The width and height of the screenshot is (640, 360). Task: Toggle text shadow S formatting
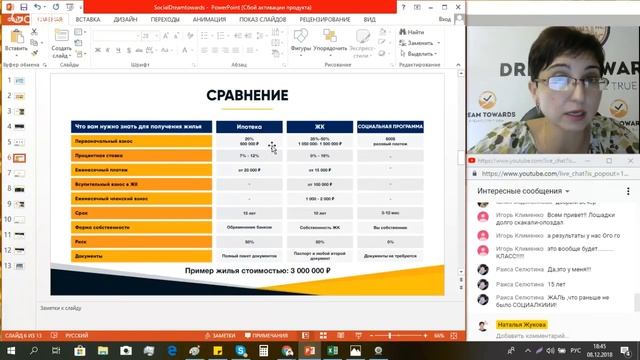(x=129, y=50)
